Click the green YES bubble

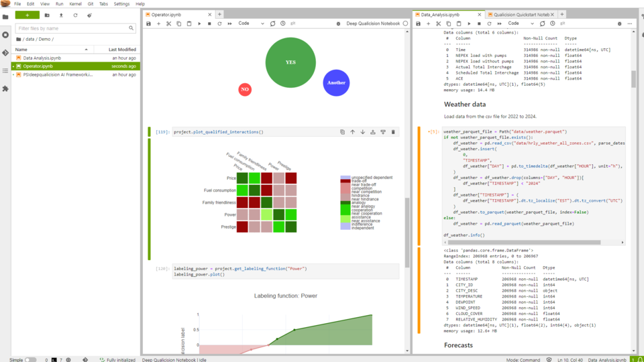290,62
